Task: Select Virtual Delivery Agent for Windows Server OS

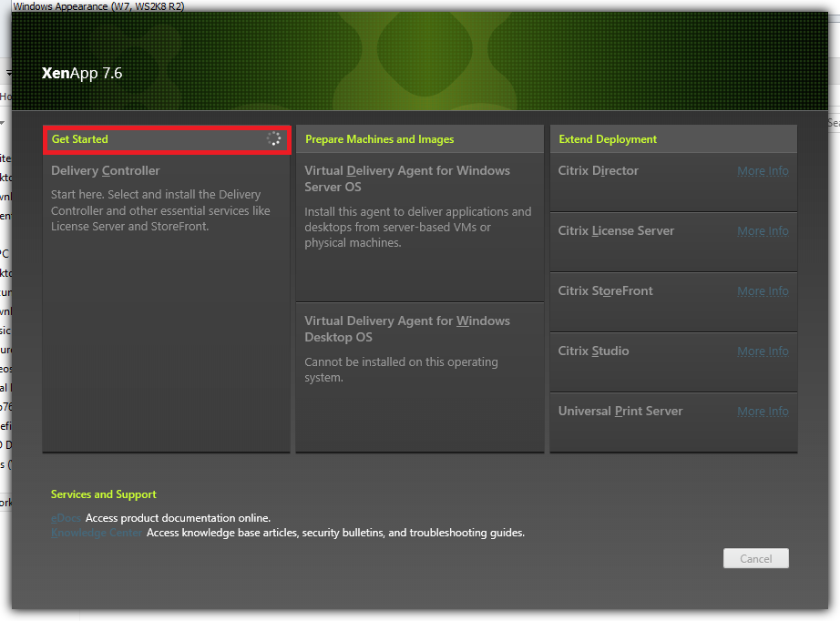Action: [407, 178]
